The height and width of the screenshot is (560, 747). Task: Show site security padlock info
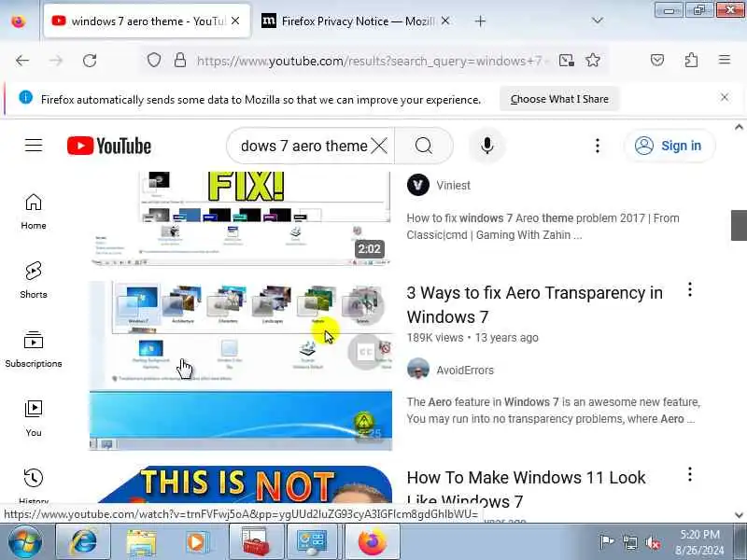click(x=180, y=61)
